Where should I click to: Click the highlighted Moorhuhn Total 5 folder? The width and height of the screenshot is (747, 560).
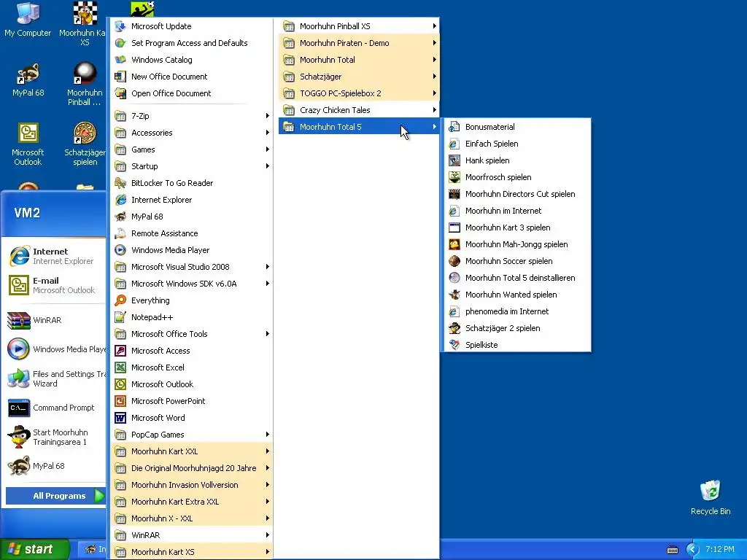pyautogui.click(x=359, y=127)
